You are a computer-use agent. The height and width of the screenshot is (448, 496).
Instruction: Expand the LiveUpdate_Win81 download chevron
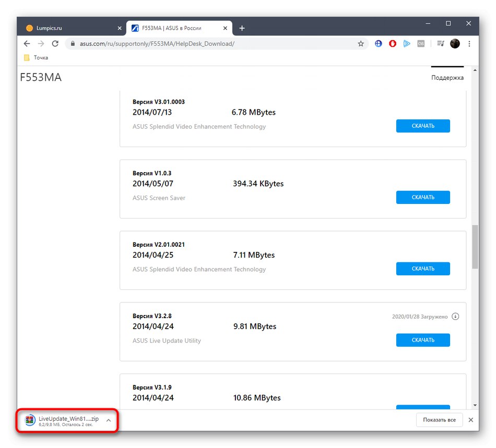[x=108, y=420]
